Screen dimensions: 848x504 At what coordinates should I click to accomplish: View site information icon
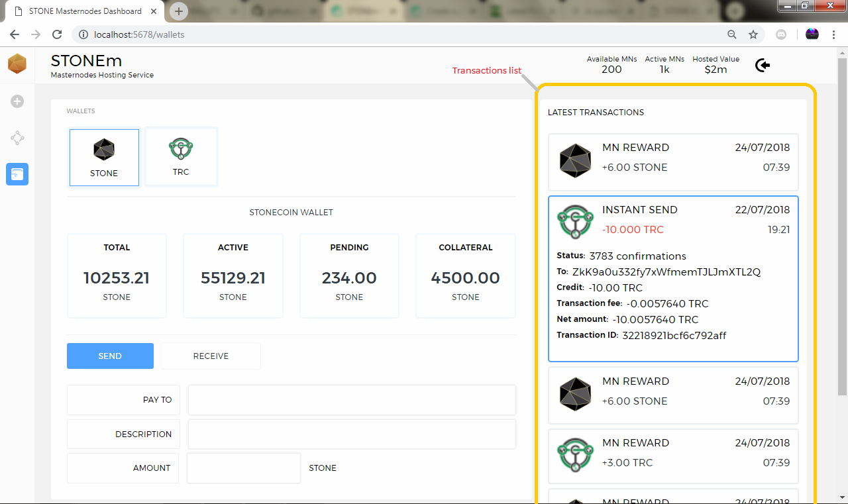[83, 34]
